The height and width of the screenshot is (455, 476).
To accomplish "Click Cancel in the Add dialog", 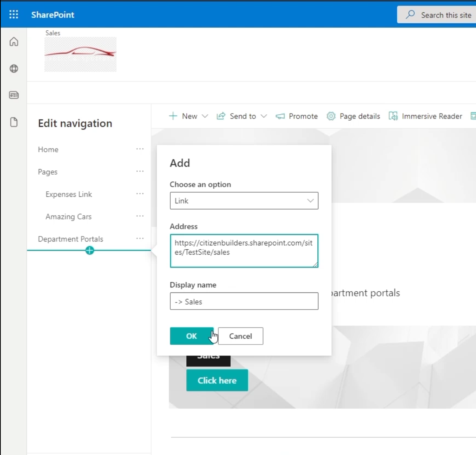I will [x=241, y=336].
